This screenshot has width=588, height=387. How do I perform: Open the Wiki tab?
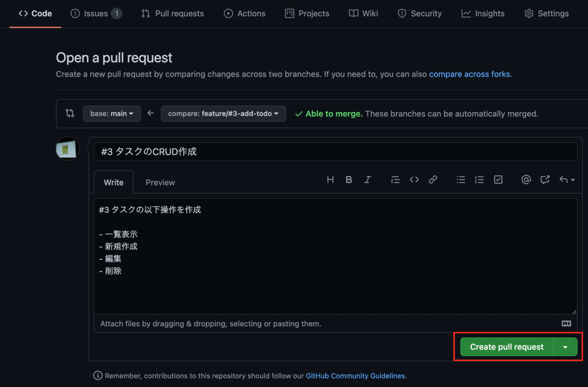(364, 14)
